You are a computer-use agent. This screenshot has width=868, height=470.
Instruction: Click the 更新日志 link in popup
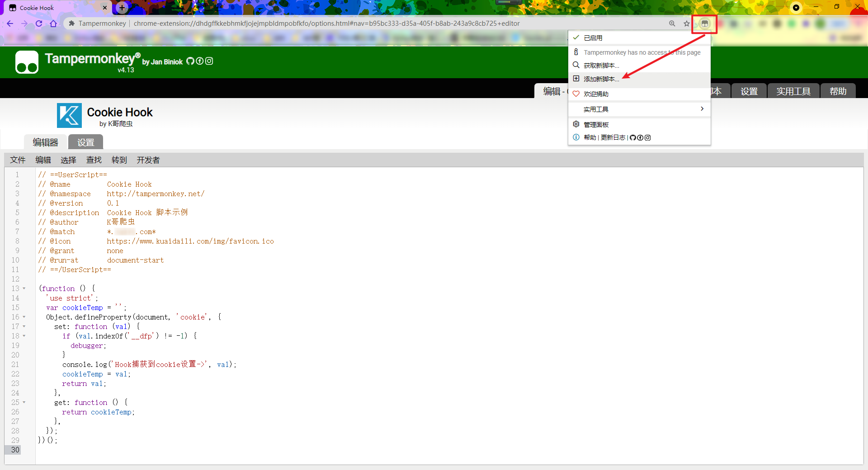point(613,137)
